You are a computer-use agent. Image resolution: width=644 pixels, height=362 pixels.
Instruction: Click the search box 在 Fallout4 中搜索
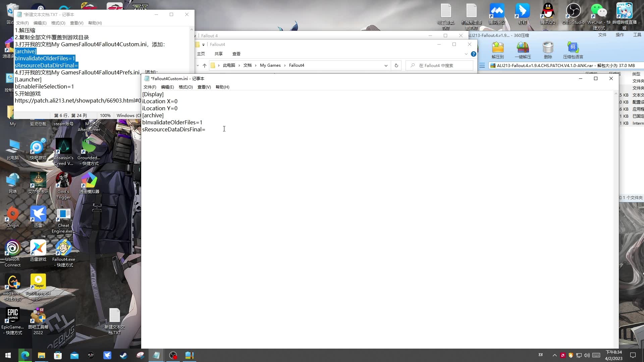(x=439, y=65)
